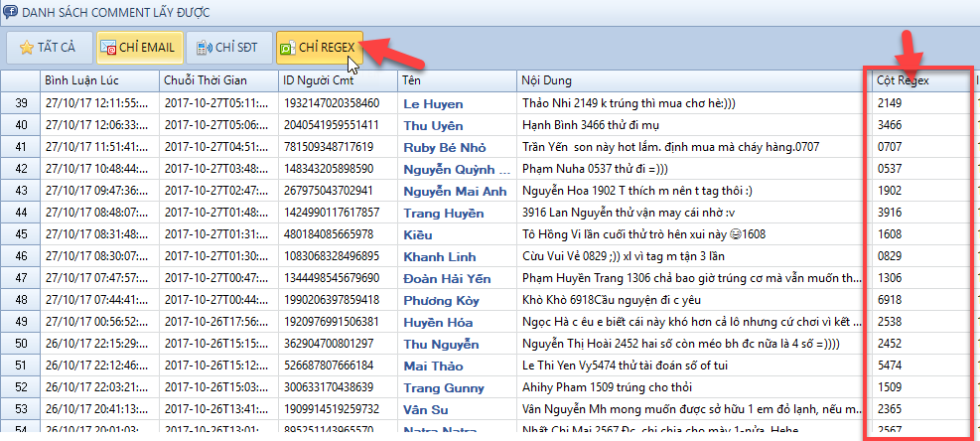Click comment 'Ahihy Pham 1509 trúng cho thỏi'
Image resolution: width=980 pixels, height=441 pixels.
pos(607,387)
